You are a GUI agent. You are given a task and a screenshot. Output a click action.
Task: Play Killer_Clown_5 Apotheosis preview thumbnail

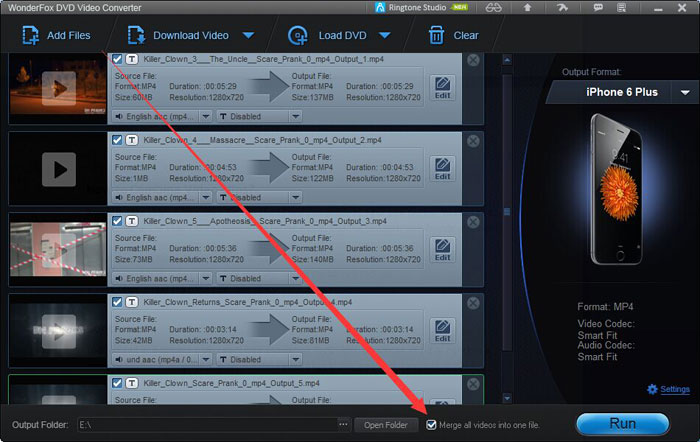[x=58, y=250]
